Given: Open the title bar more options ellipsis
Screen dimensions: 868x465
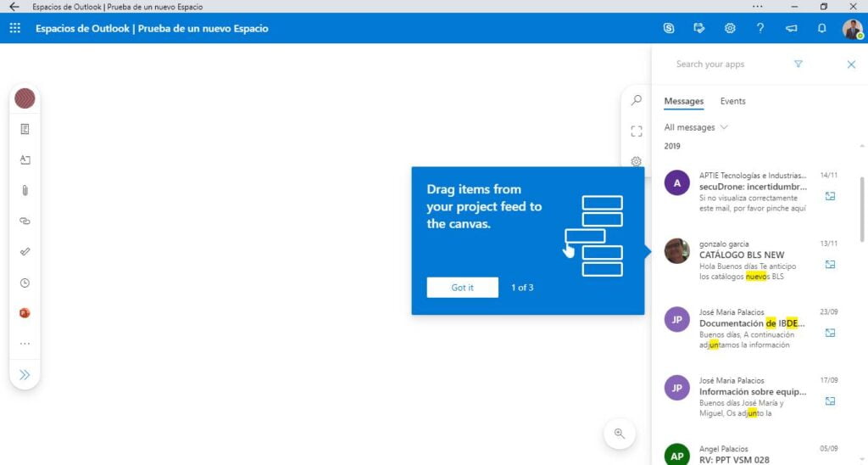Looking at the screenshot, I should [x=757, y=7].
